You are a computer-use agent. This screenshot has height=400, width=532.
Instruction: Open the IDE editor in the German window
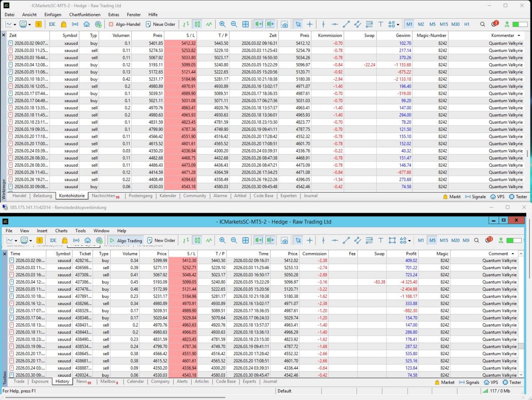click(52, 24)
